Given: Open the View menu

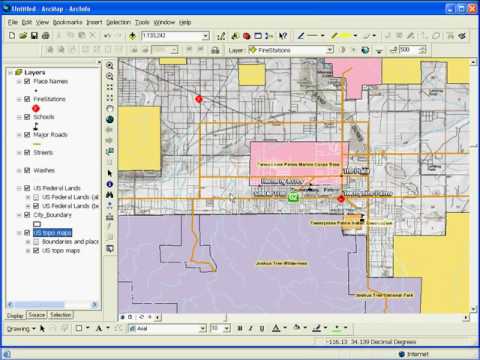Looking at the screenshot, I should click(42, 22).
